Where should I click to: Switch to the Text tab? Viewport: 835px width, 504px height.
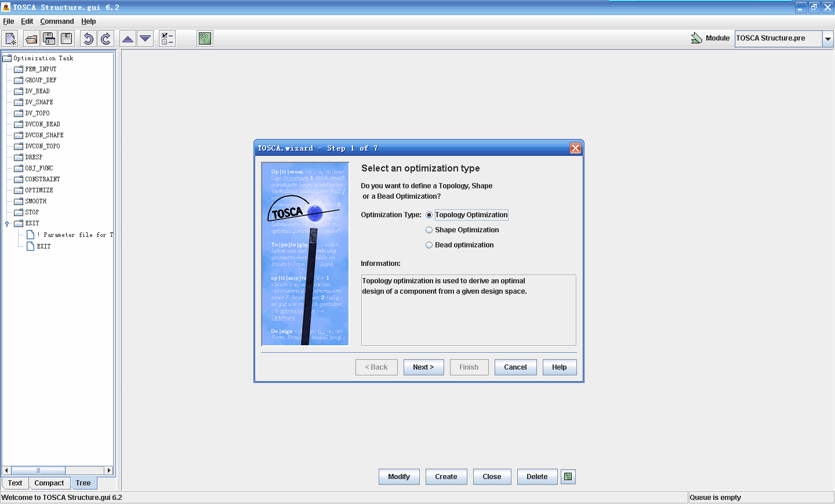[x=15, y=483]
